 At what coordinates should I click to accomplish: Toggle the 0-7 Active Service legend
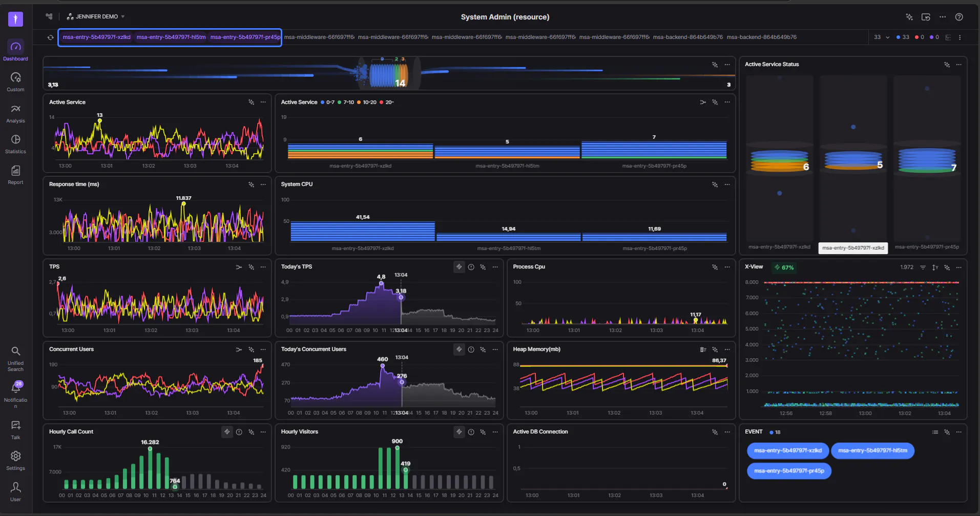327,102
